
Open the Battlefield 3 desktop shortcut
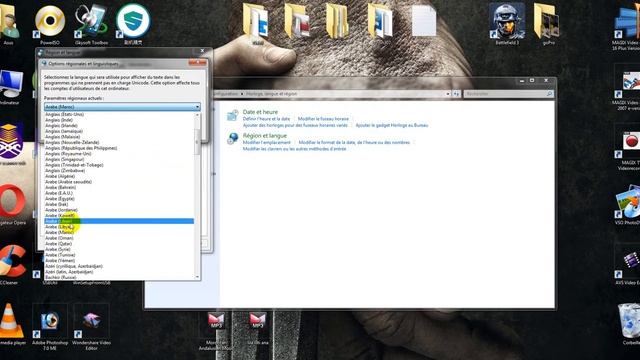[507, 24]
